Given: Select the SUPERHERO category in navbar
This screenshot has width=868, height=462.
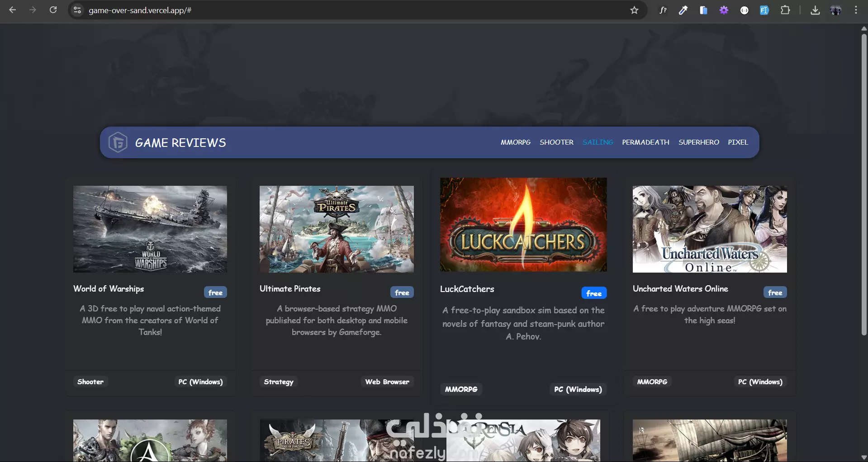Looking at the screenshot, I should tap(698, 142).
